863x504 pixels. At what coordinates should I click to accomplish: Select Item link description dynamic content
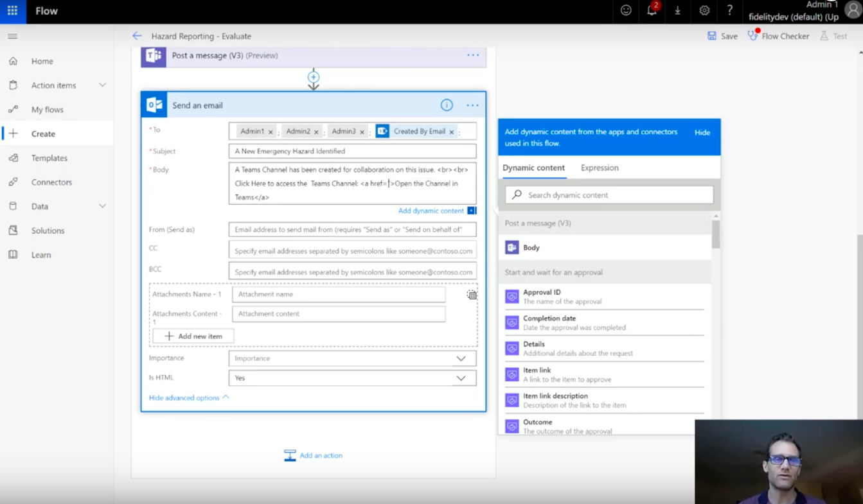tap(605, 401)
